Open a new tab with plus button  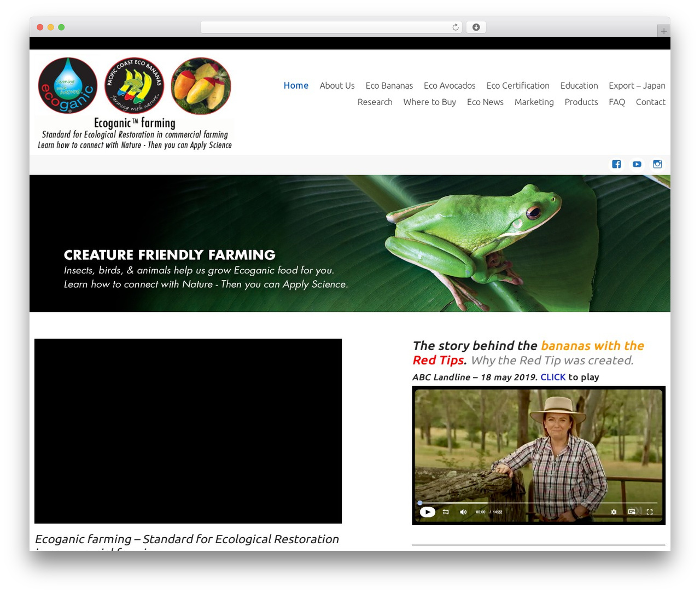663,31
